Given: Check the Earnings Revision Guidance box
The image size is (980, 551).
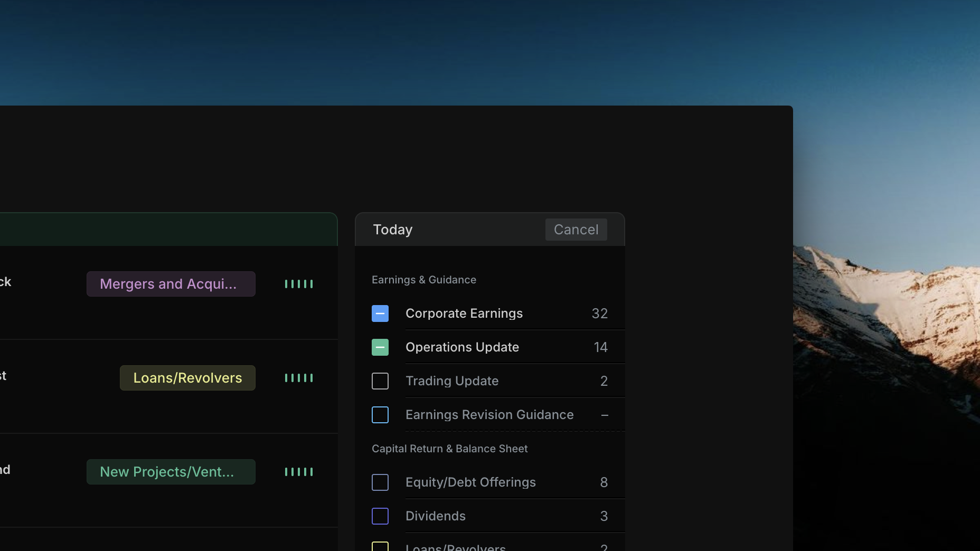Looking at the screenshot, I should pos(380,415).
